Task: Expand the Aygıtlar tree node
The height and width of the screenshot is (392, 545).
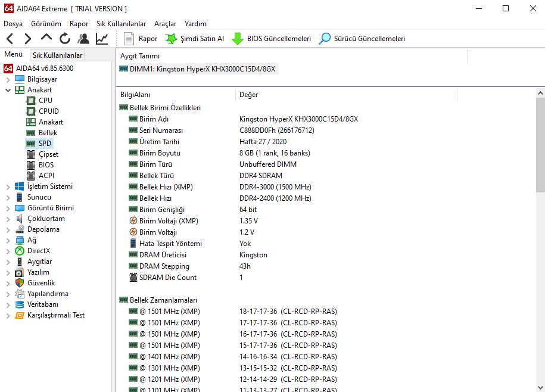Action: coord(8,262)
